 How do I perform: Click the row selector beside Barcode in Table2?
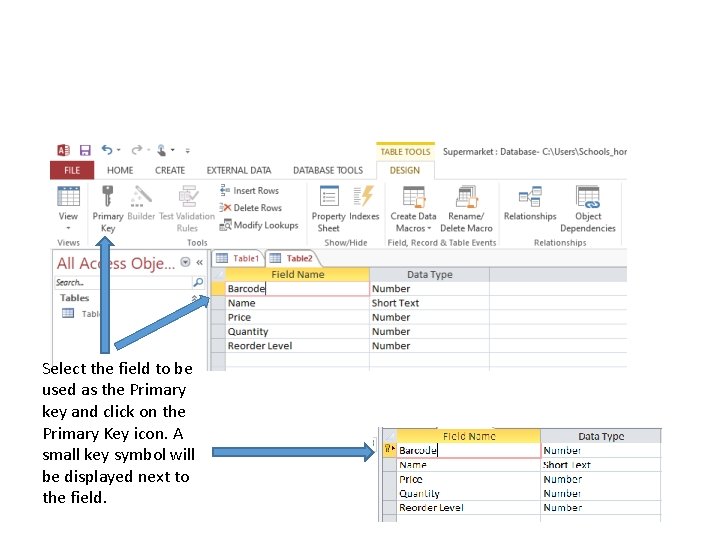218,288
